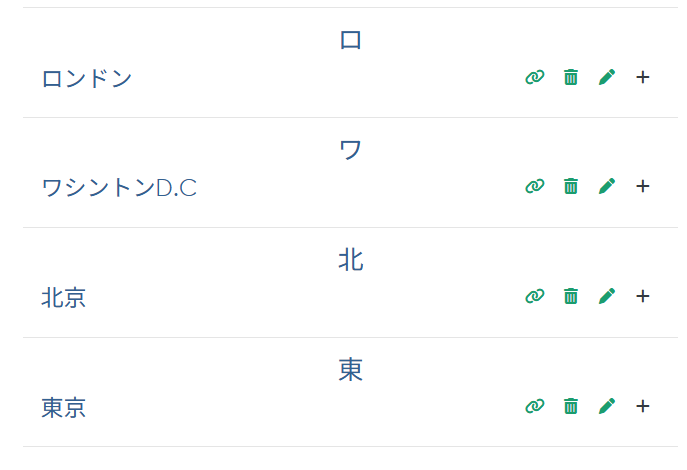Add item under ロンドン with plus
The height and width of the screenshot is (470, 687).
[643, 77]
